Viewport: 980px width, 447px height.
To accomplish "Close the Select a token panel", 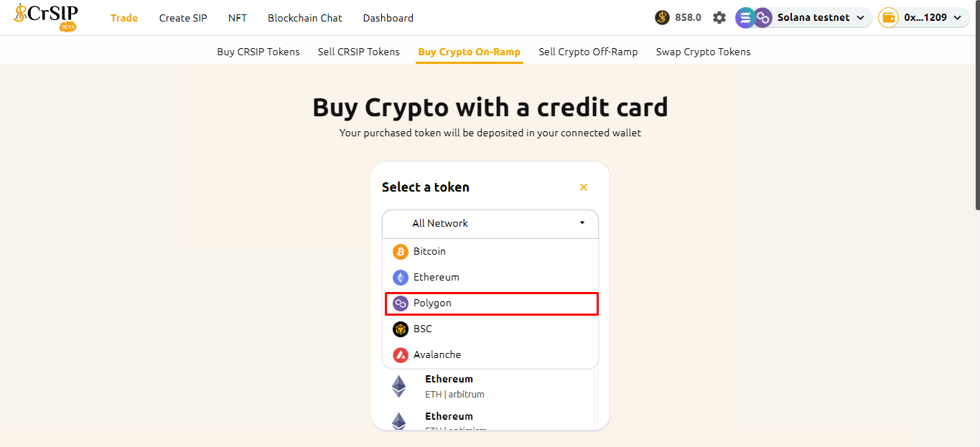I will click(584, 187).
